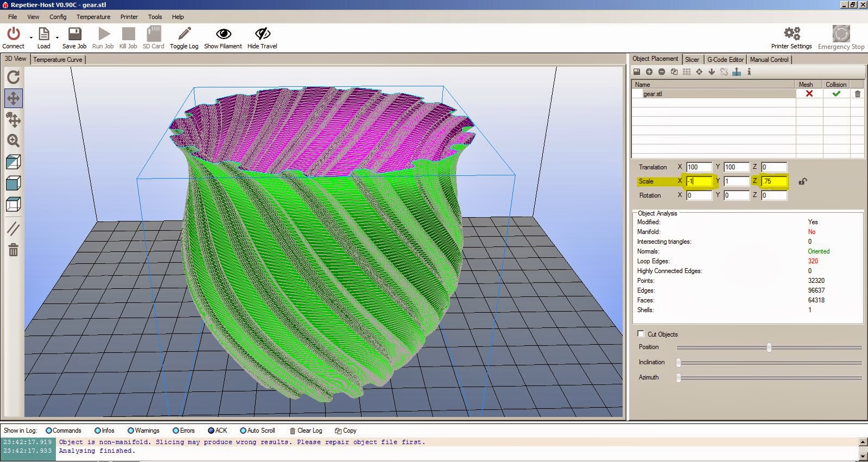Viewport: 868px width, 462px height.
Task: Hit the Emergency Stop icon
Action: (841, 34)
